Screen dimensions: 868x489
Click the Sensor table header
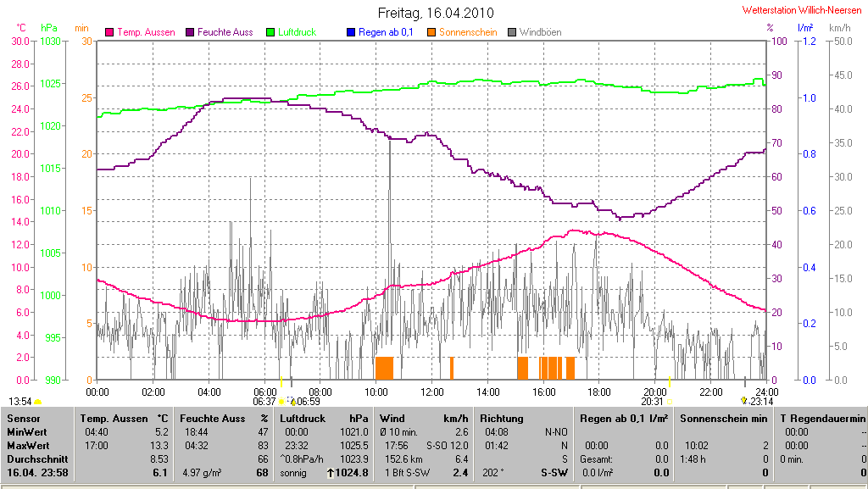(23, 419)
